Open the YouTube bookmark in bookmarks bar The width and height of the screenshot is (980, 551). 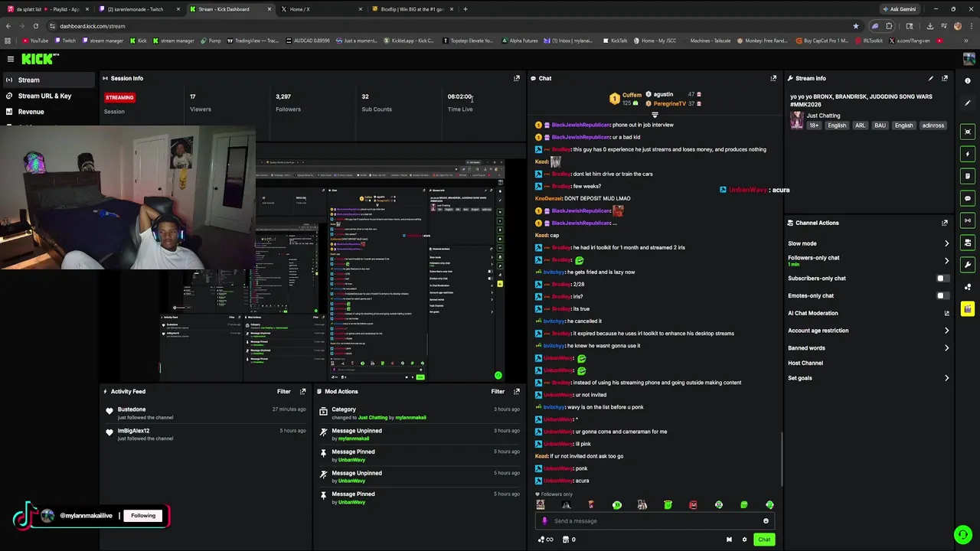point(35,41)
